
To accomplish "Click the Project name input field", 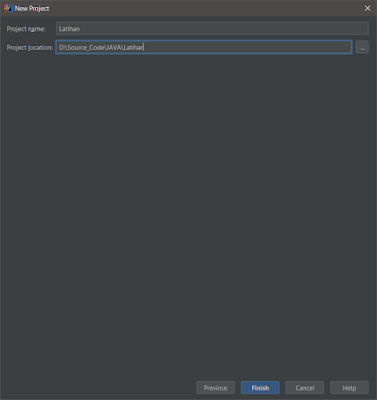I will tap(212, 29).
